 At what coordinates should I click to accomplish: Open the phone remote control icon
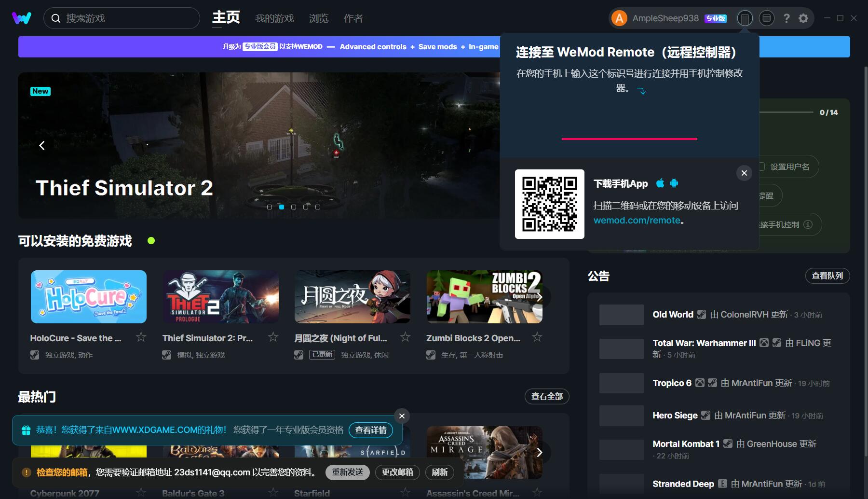745,18
